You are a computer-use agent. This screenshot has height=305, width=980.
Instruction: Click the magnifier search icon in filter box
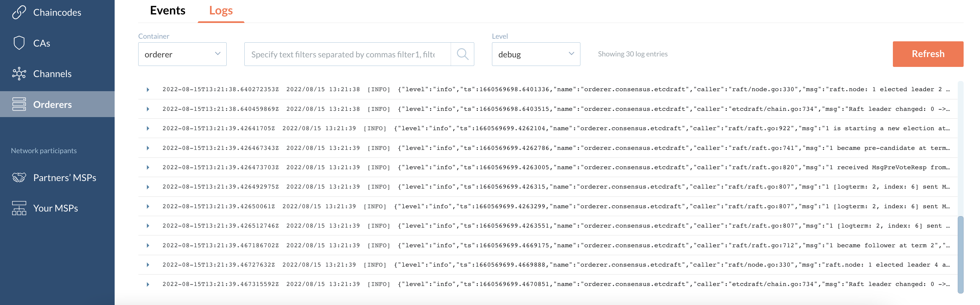tap(462, 54)
